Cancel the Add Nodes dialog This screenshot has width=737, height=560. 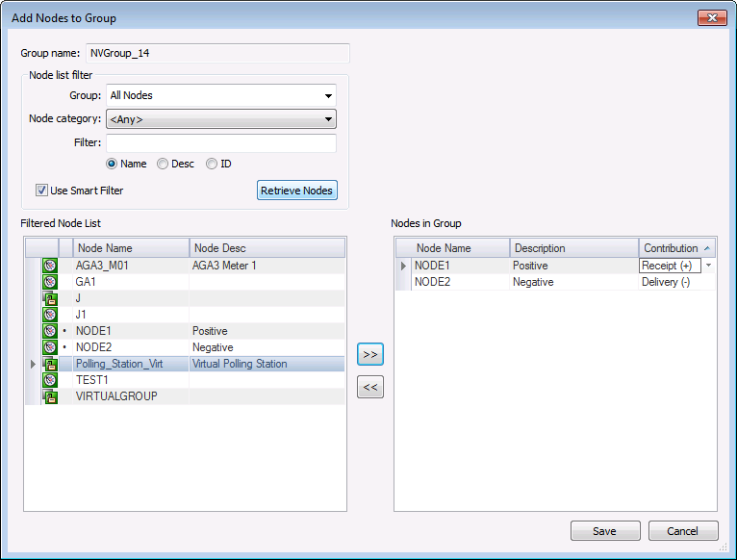pos(683,531)
